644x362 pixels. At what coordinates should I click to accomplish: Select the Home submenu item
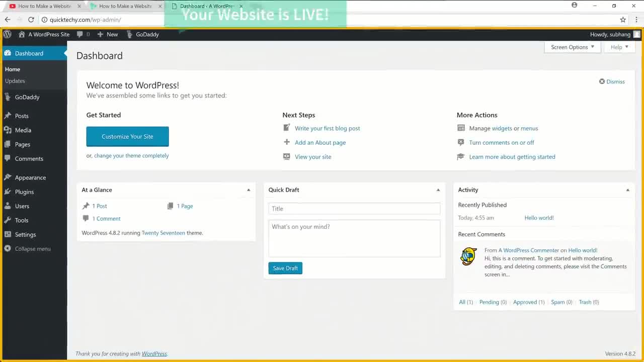[13, 69]
